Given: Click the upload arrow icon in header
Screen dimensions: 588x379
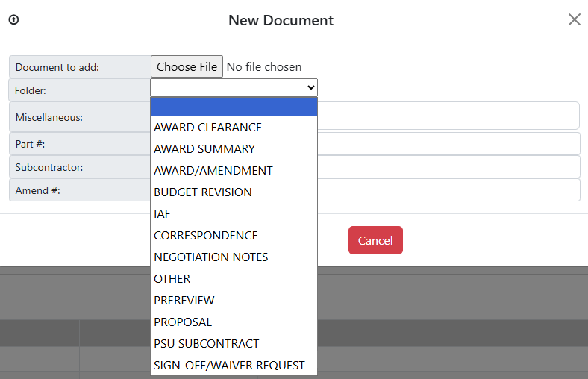Looking at the screenshot, I should pyautogui.click(x=14, y=19).
